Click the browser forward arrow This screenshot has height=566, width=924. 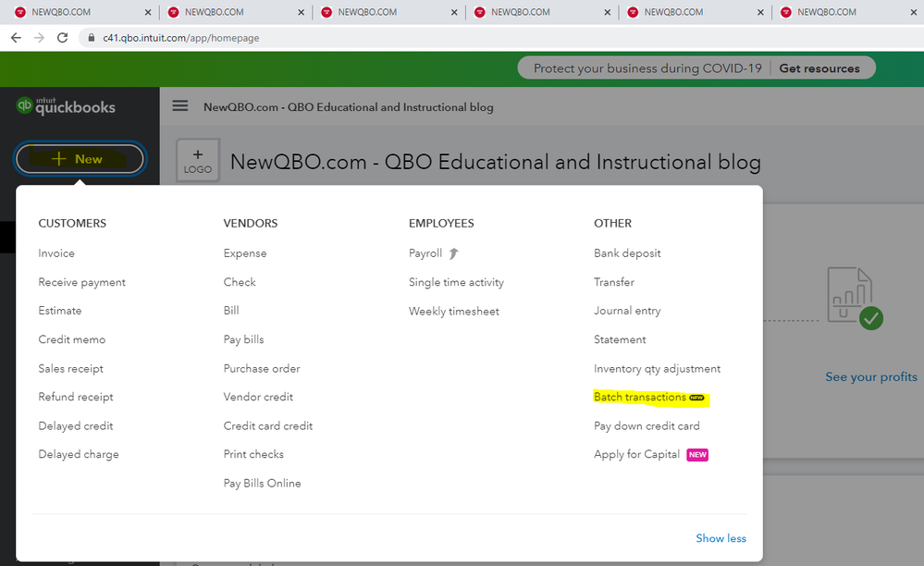[39, 38]
